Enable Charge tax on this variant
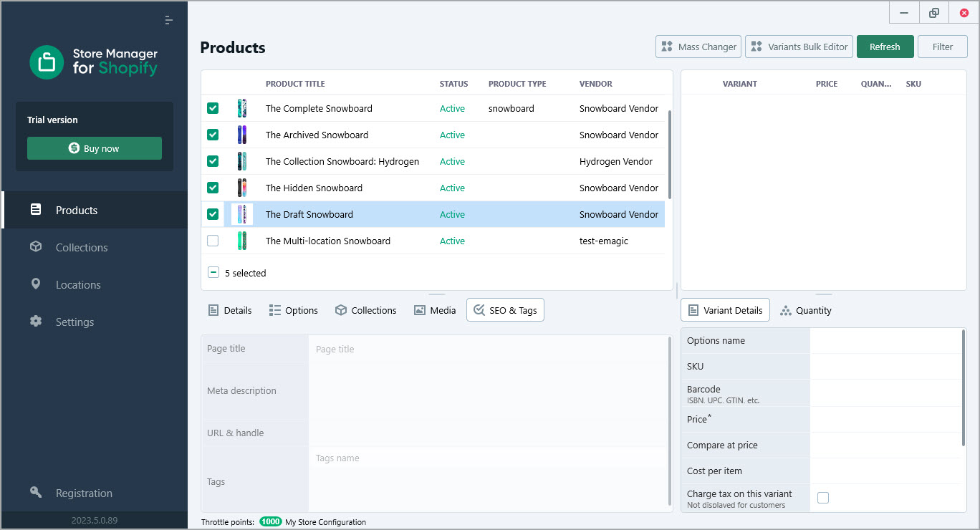980x530 pixels. click(823, 498)
